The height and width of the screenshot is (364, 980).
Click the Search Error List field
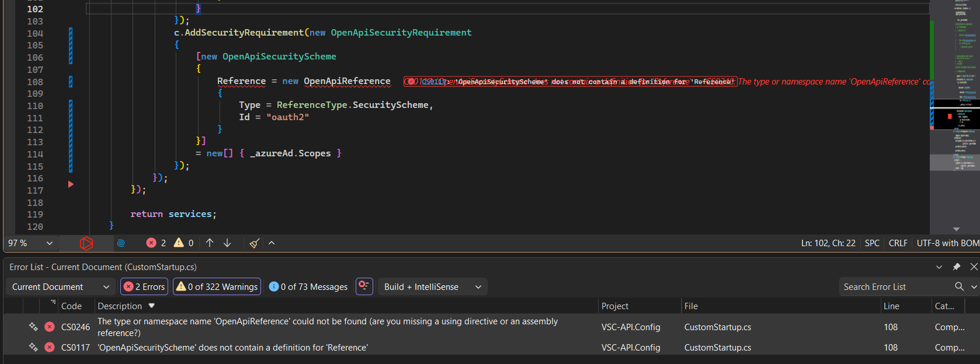pos(895,287)
